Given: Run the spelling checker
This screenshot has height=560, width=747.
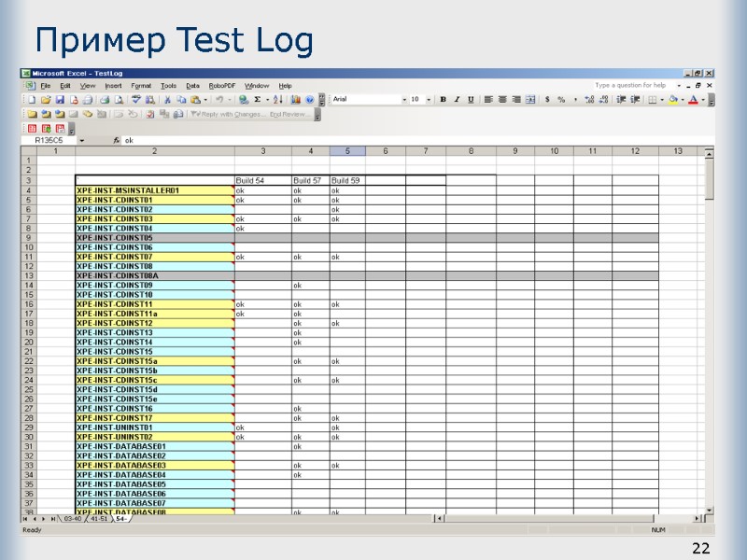Looking at the screenshot, I should [136, 98].
